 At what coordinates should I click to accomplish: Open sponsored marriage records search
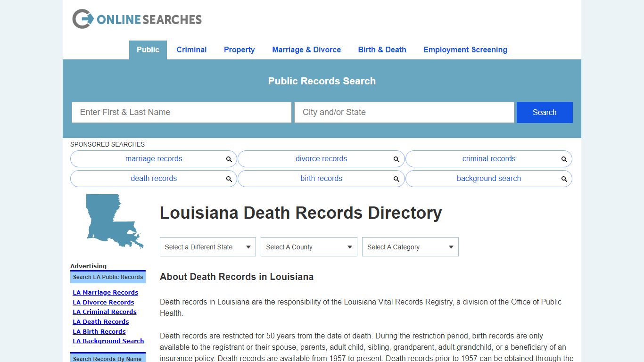[x=154, y=159]
